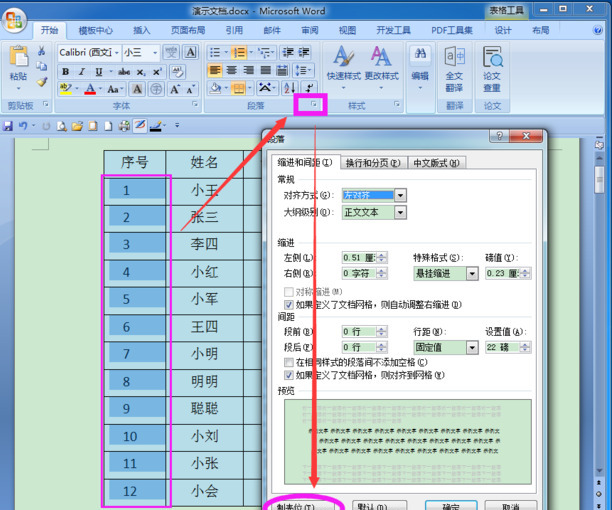Viewport: 612px width, 510px height.
Task: Toggle no space between same-style paragraphs
Action: point(289,363)
